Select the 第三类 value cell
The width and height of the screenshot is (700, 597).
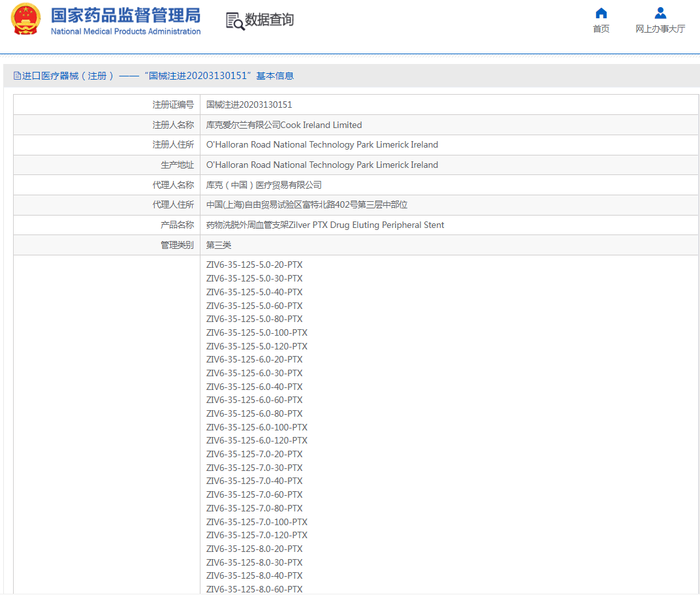click(449, 245)
